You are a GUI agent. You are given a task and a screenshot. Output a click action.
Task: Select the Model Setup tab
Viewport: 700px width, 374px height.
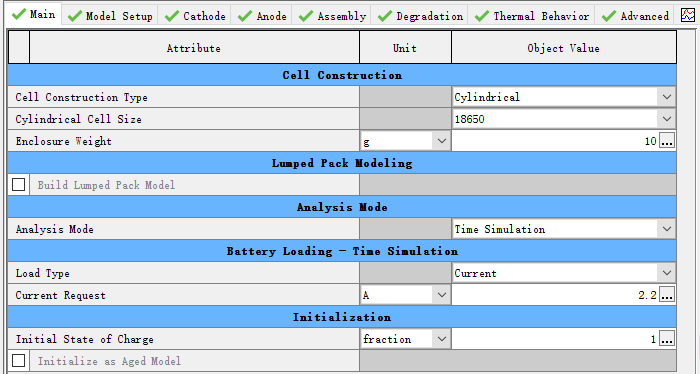pyautogui.click(x=110, y=16)
